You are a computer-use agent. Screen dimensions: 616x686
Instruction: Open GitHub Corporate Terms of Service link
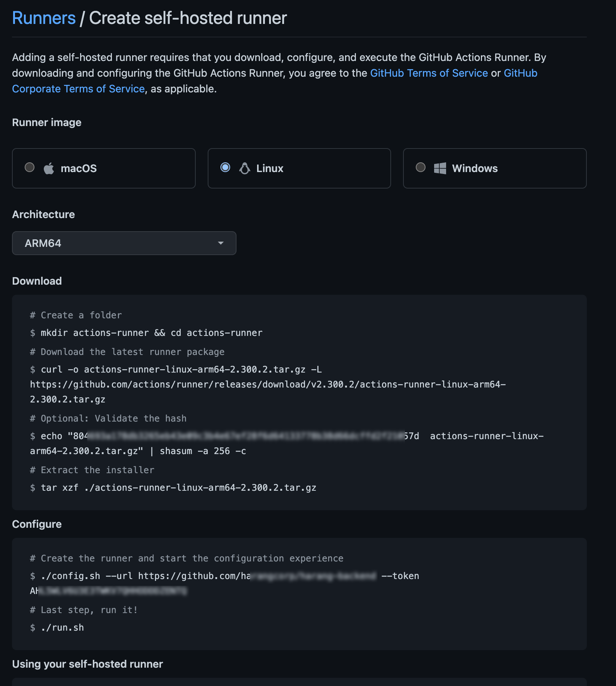(x=78, y=89)
